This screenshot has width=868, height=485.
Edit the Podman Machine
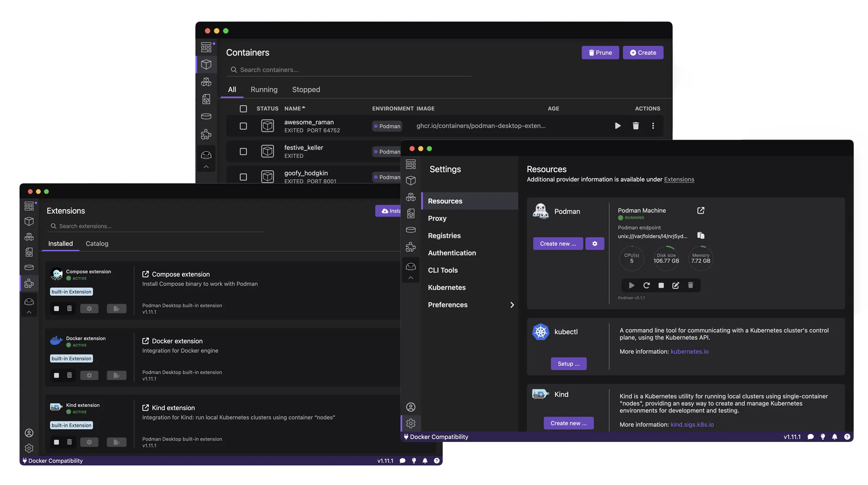pyautogui.click(x=676, y=285)
